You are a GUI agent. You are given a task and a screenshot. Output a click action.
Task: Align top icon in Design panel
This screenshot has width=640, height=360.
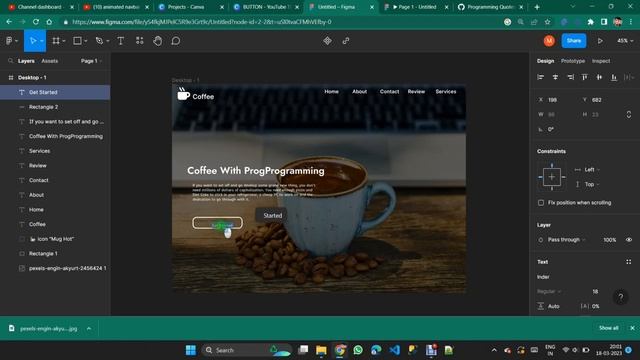click(584, 77)
